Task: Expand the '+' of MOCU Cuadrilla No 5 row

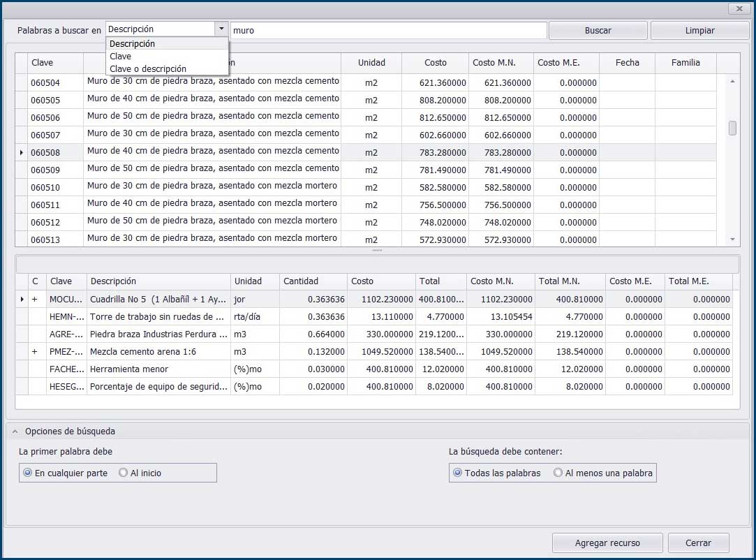Action: (x=34, y=300)
